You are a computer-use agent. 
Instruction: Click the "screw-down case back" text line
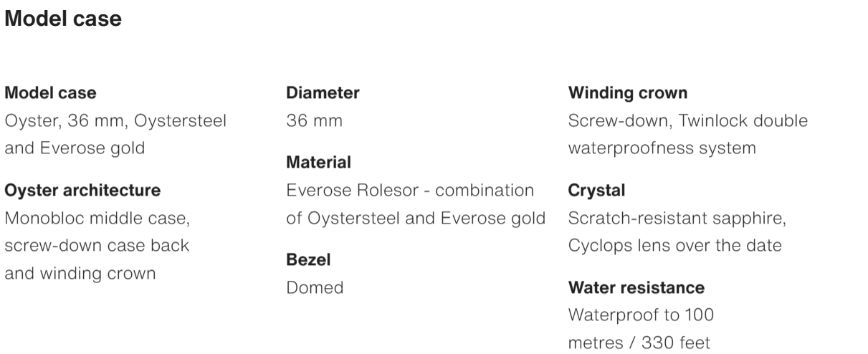(97, 246)
